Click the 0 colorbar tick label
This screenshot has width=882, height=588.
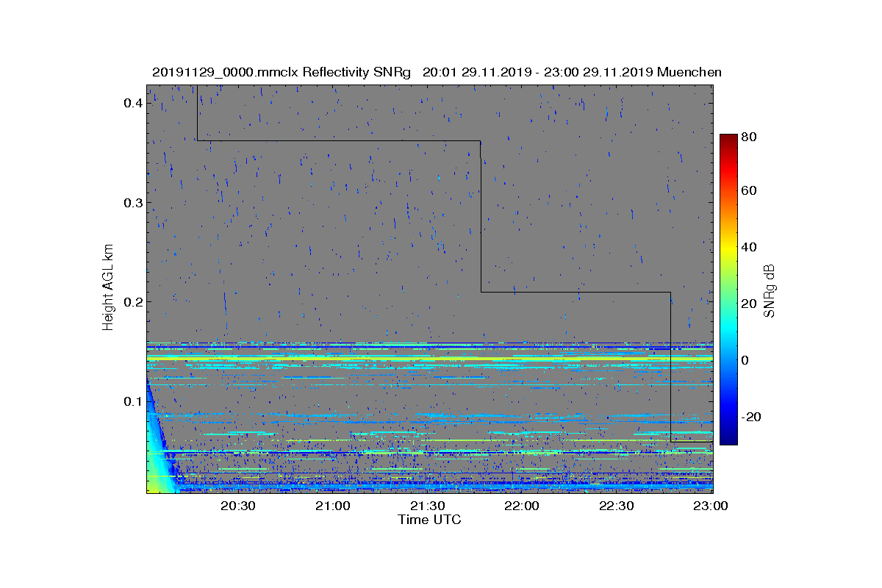[745, 360]
